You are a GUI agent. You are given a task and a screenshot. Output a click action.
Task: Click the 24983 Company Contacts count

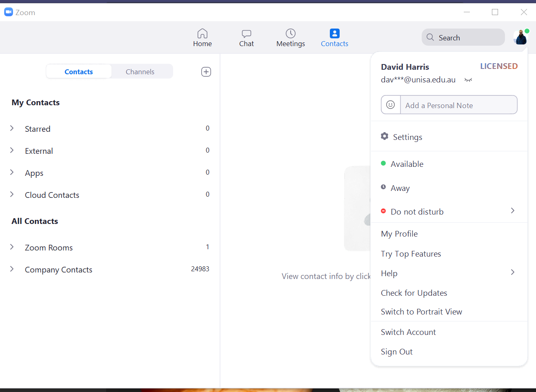pos(200,269)
